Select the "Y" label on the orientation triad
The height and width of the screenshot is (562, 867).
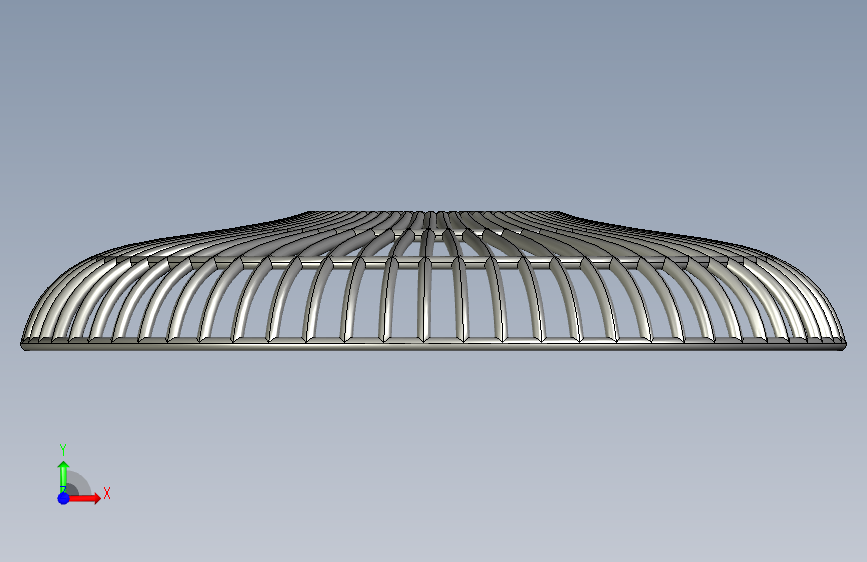[x=63, y=450]
